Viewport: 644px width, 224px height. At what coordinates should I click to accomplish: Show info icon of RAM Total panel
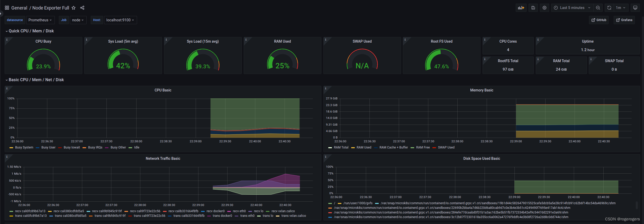click(x=538, y=59)
